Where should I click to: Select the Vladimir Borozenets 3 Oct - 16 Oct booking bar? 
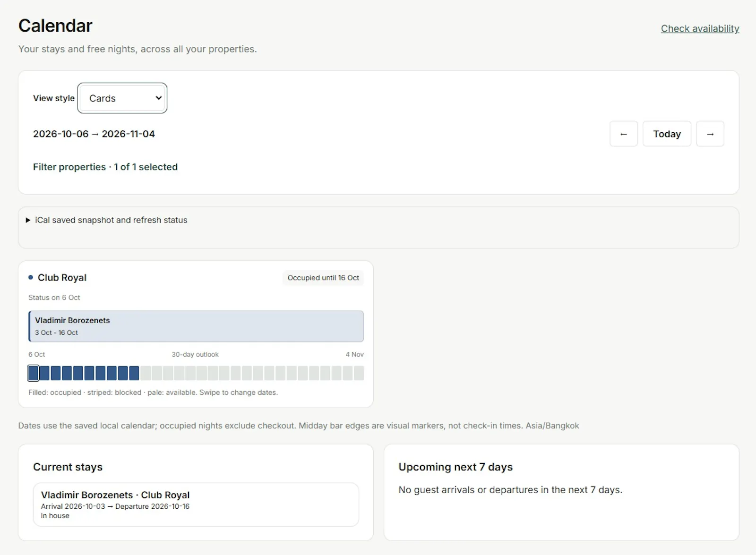[x=196, y=326]
